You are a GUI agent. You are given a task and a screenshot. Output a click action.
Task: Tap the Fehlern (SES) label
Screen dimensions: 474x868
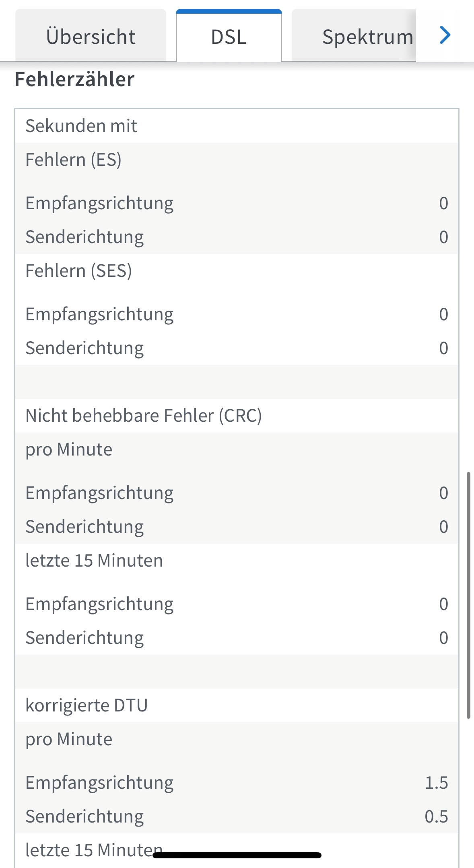click(78, 271)
